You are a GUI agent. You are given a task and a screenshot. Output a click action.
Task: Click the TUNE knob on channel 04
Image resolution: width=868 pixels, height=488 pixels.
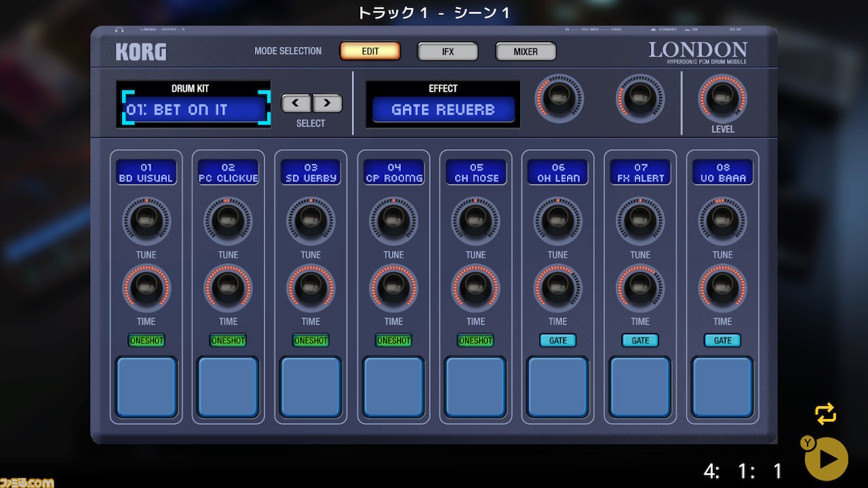[394, 221]
